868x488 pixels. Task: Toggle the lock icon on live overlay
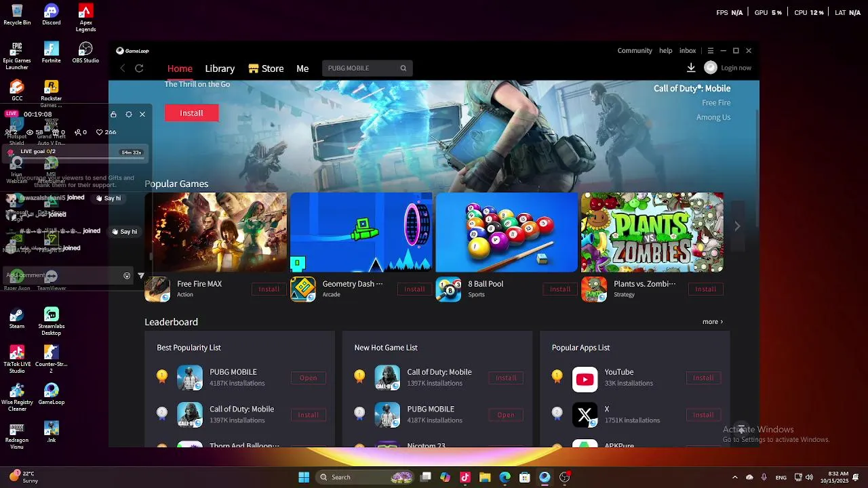(113, 115)
